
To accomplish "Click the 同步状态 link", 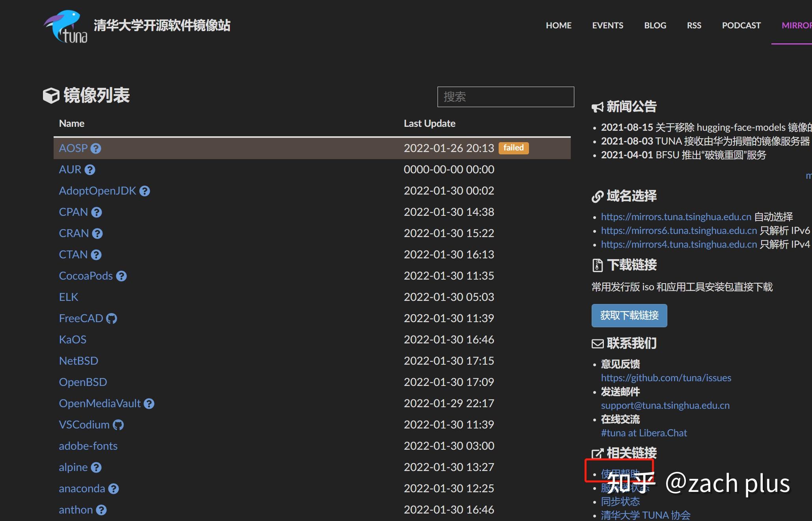I will click(x=620, y=501).
